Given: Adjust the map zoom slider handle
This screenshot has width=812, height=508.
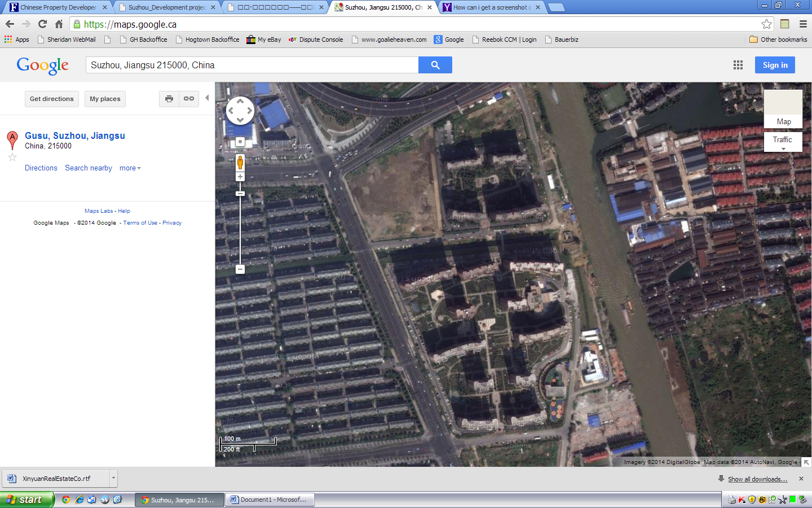Looking at the screenshot, I should (x=240, y=193).
